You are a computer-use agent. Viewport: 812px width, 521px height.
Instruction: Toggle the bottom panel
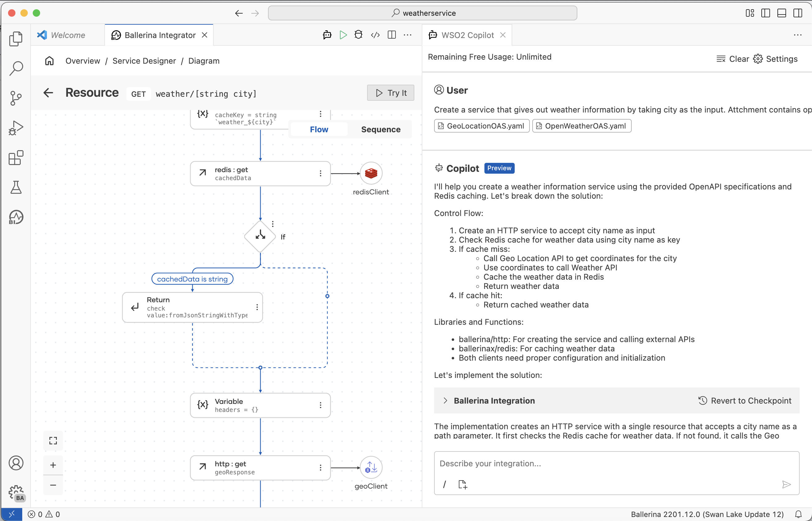(782, 13)
